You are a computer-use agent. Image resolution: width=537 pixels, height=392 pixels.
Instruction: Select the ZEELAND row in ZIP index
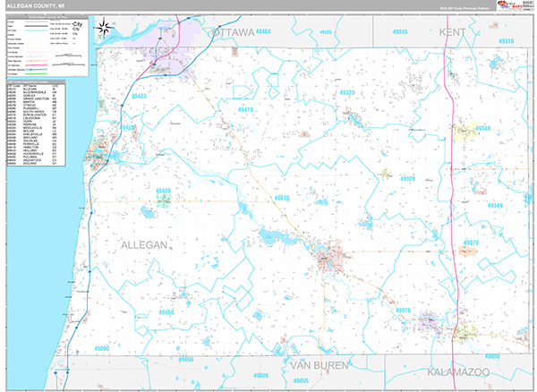click(32, 163)
